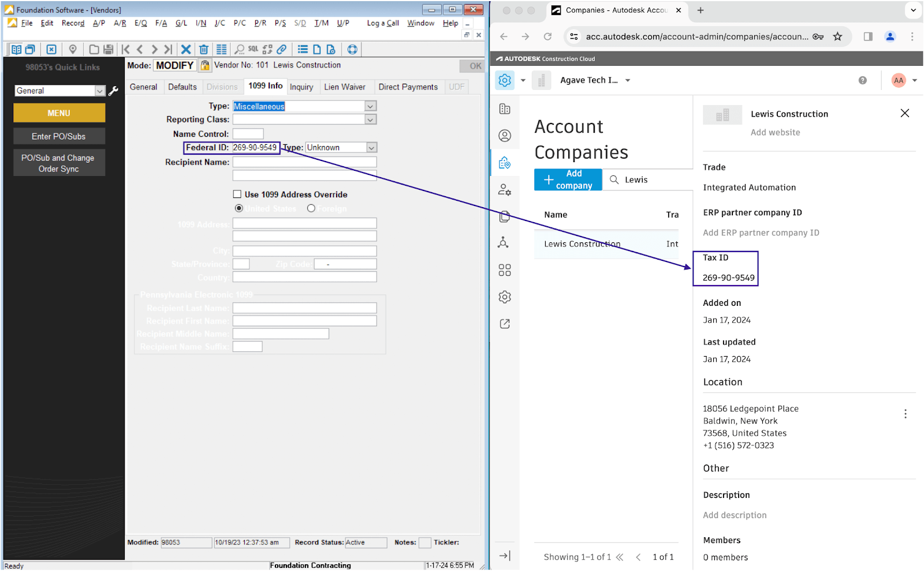Click the chain link attachment icon
Image resolution: width=924 pixels, height=573 pixels.
coord(282,50)
